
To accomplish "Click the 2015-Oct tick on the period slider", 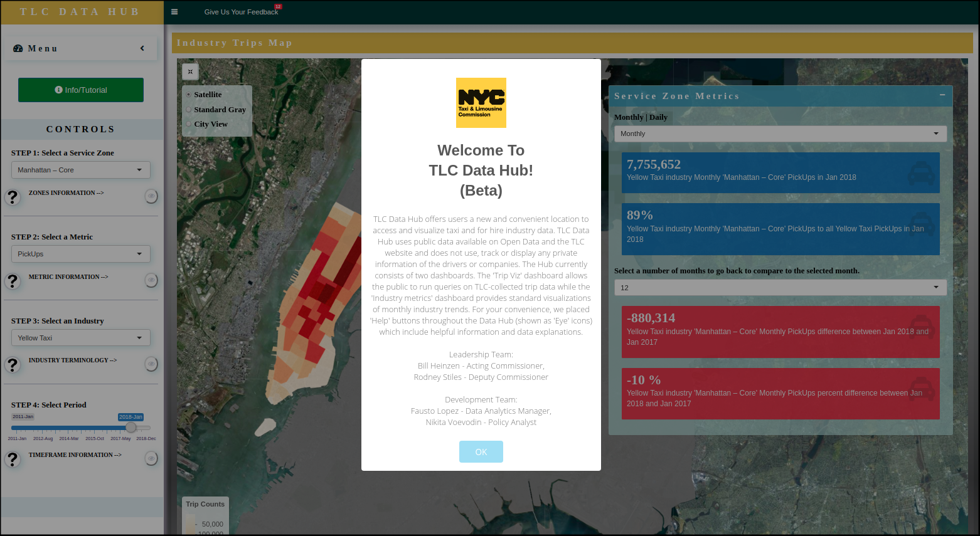I will (x=95, y=439).
